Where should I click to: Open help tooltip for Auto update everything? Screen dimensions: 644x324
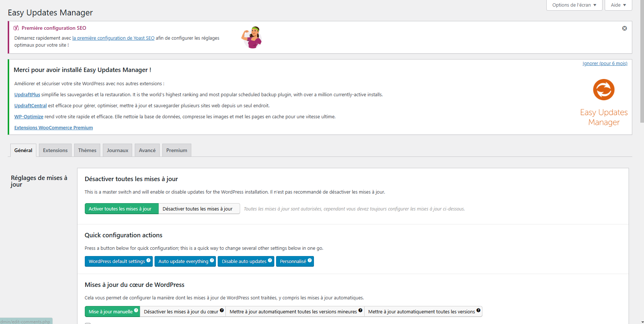(212, 260)
